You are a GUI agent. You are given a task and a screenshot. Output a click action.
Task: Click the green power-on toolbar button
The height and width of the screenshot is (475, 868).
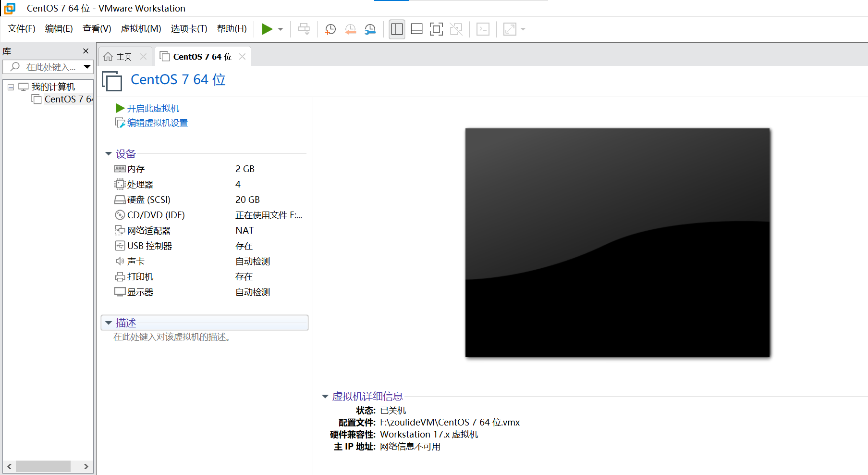(x=267, y=29)
